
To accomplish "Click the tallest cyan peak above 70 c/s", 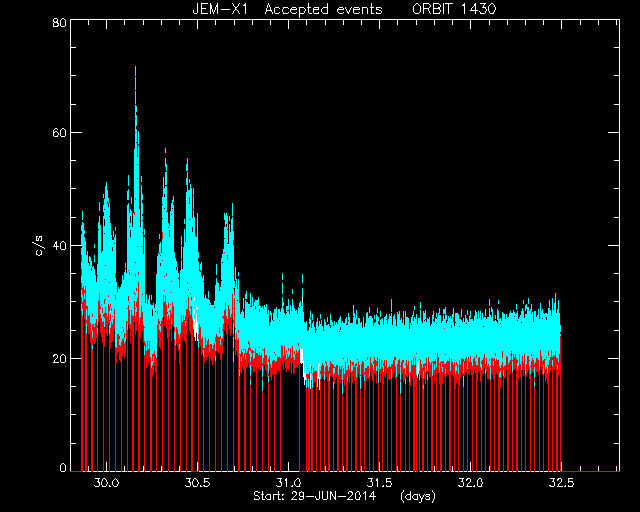I will click(x=136, y=82).
